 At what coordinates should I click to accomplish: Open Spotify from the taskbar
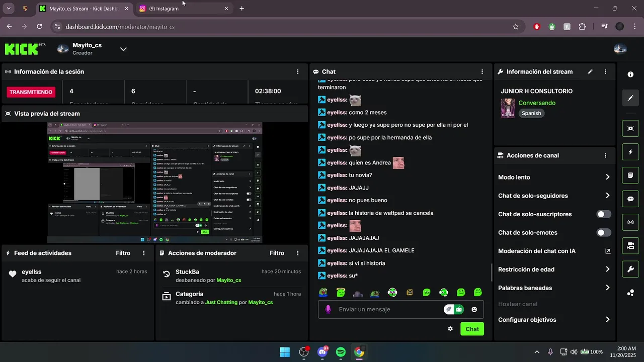coord(341,352)
